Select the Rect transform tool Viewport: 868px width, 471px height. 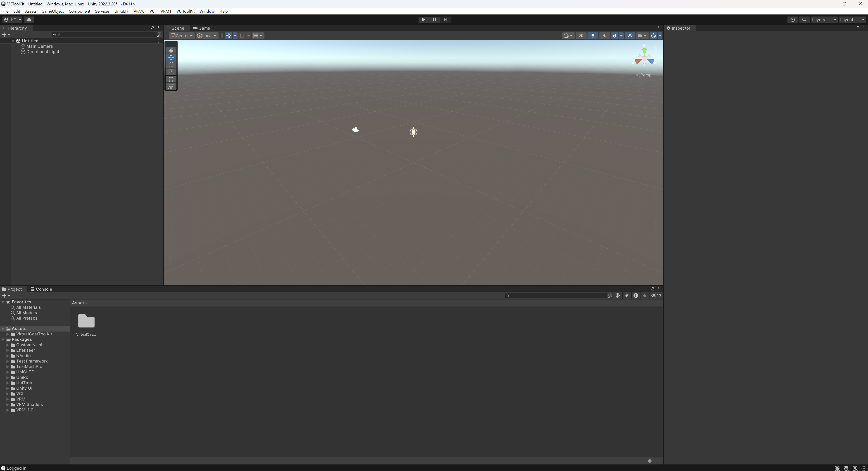click(171, 79)
